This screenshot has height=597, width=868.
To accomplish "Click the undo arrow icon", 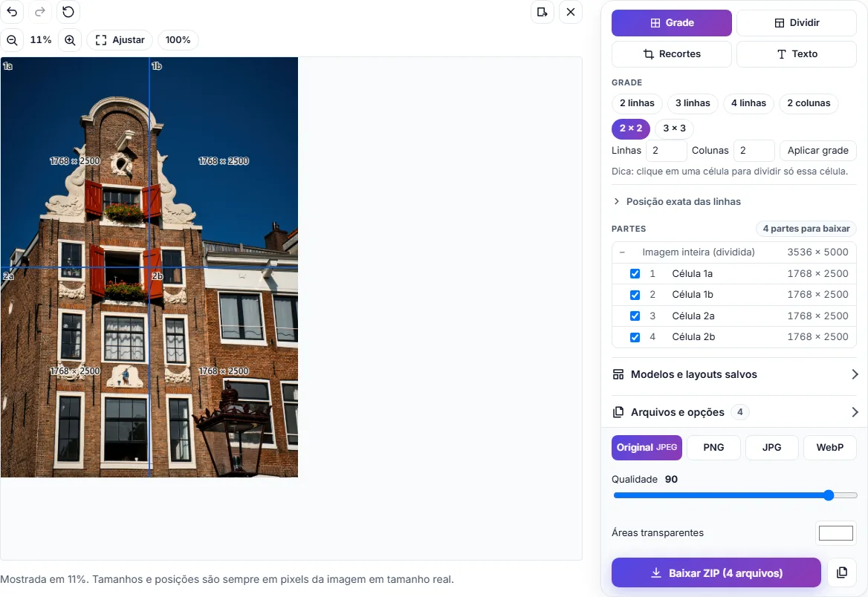I will (x=12, y=12).
